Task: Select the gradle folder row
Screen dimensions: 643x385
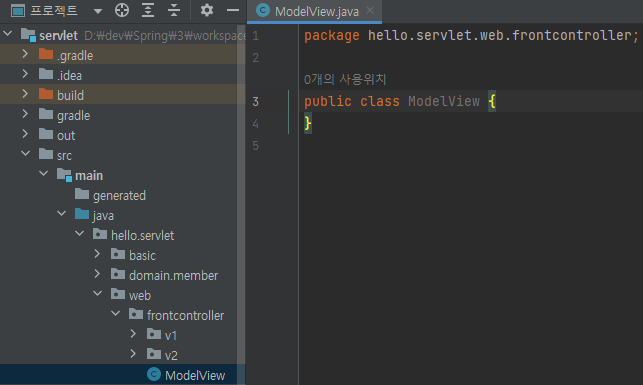Action: tap(123, 115)
